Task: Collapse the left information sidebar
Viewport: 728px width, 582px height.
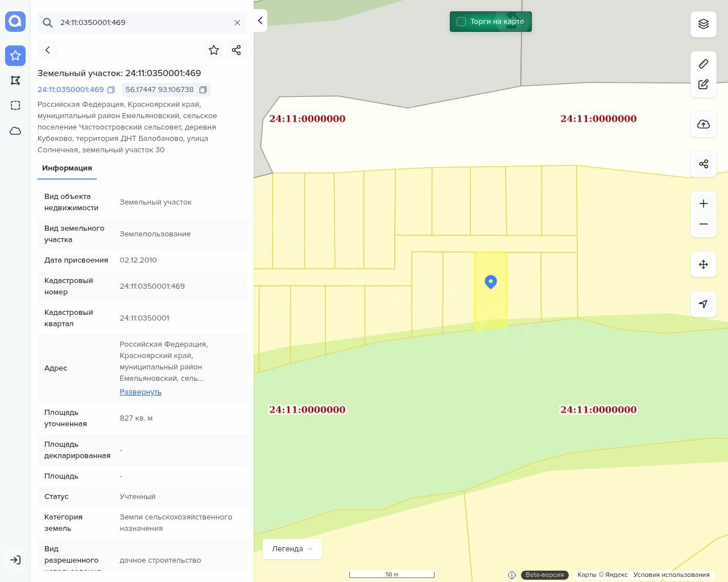Action: point(260,20)
